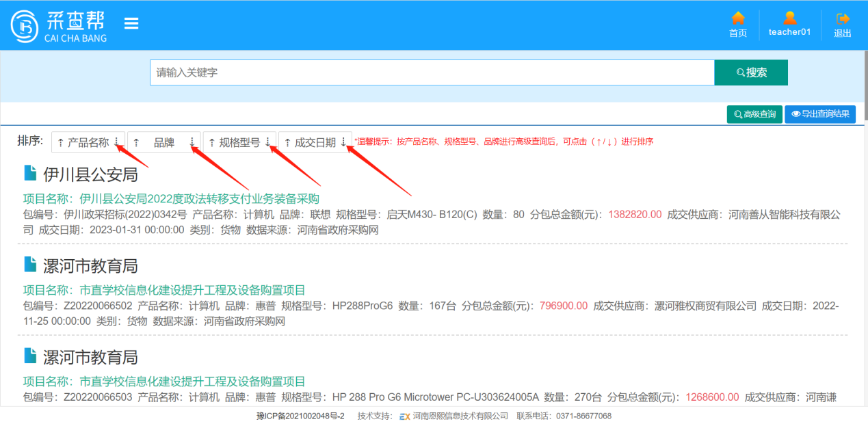Export results with 导出查询结果
868x426 pixels.
[820, 114]
